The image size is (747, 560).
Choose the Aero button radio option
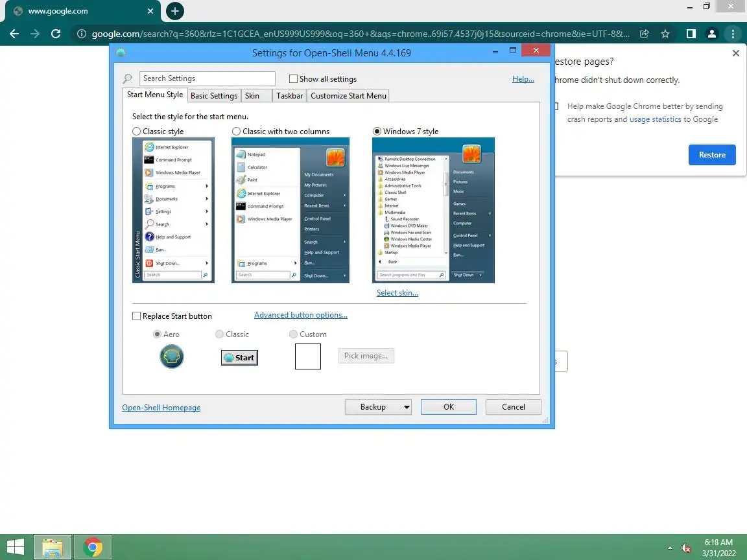(x=157, y=334)
